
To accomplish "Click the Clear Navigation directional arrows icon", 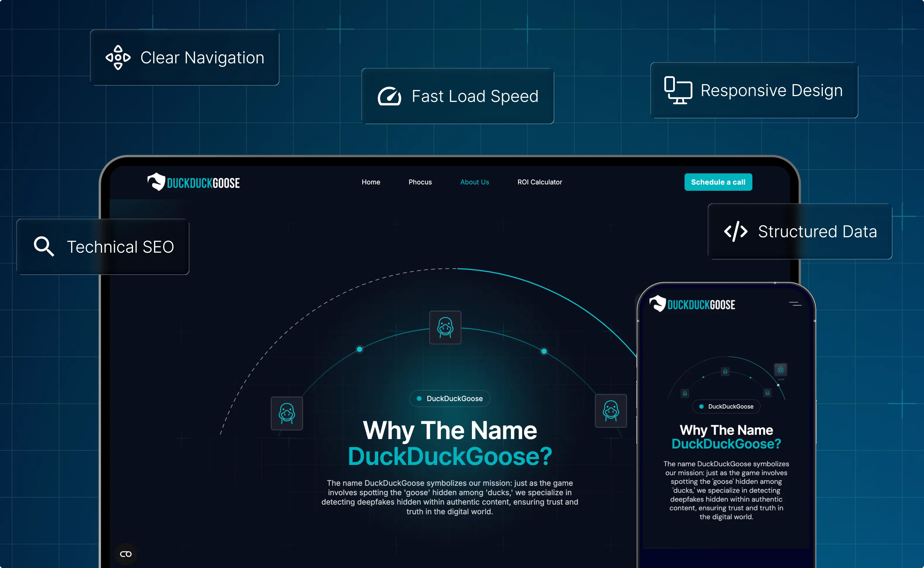I will pyautogui.click(x=118, y=58).
